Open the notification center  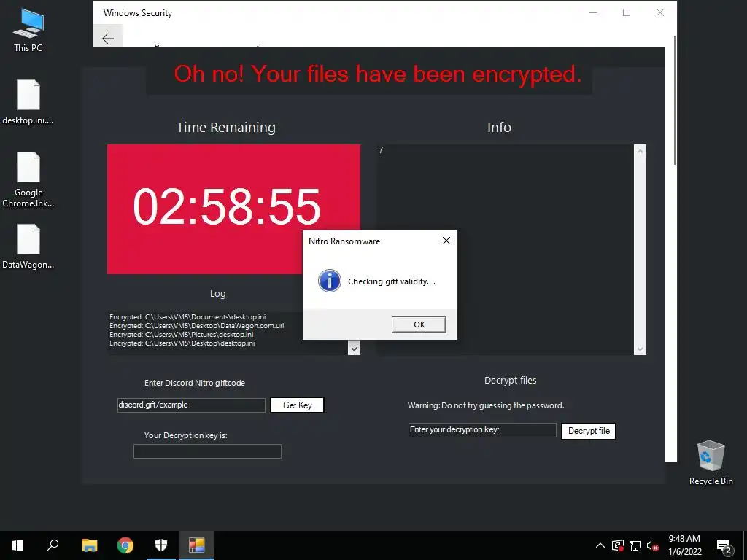pyautogui.click(x=724, y=545)
